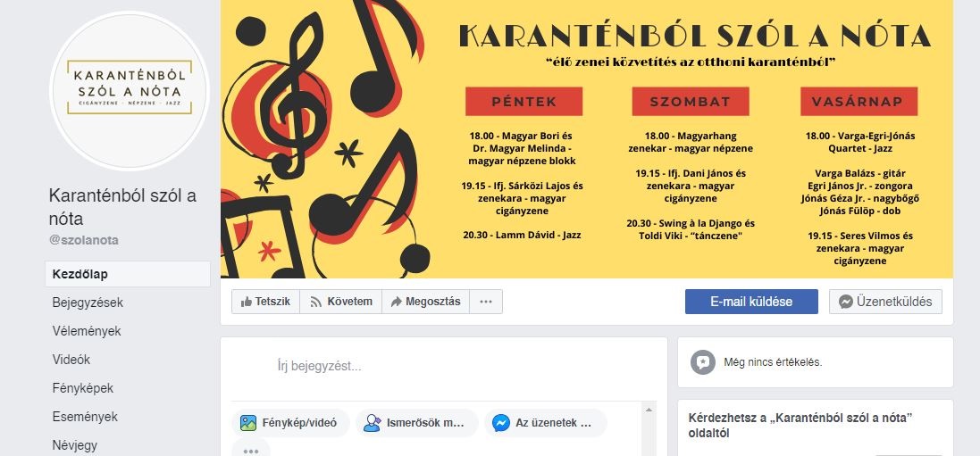Click the Ismerősök tag friends icon
980x456 pixels.
(x=373, y=423)
